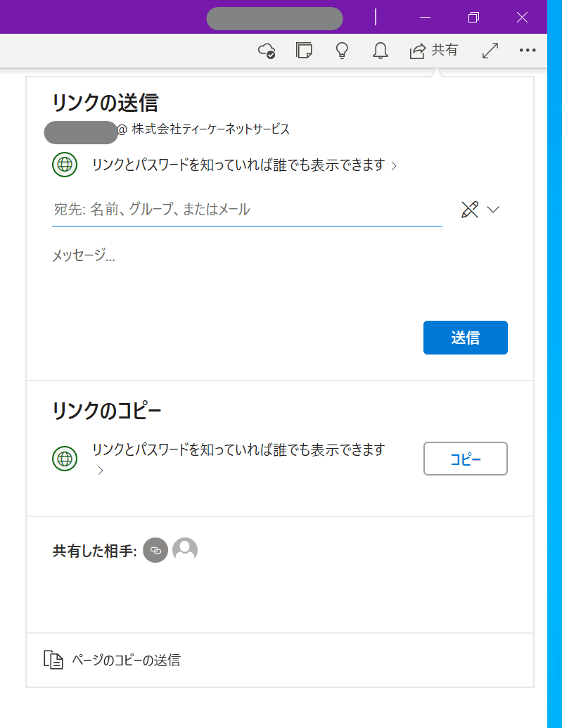
Task: Open the sticky notes feed icon
Action: click(305, 51)
